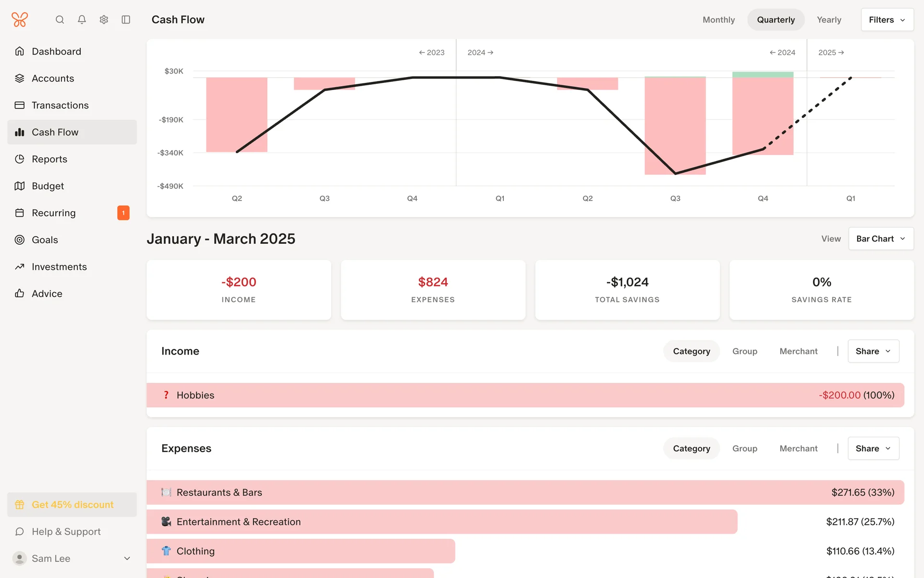Navigate to Budget page
This screenshot has width=924, height=578.
tap(48, 186)
